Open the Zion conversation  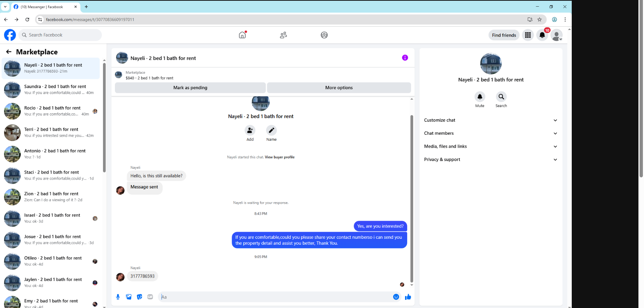51,197
